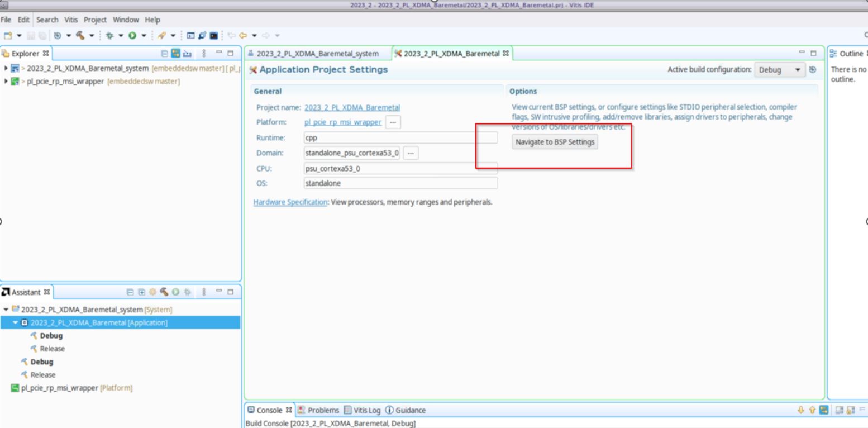Toggle Link with Editor in Explorer panel
This screenshot has width=868, height=428.
[x=175, y=54]
